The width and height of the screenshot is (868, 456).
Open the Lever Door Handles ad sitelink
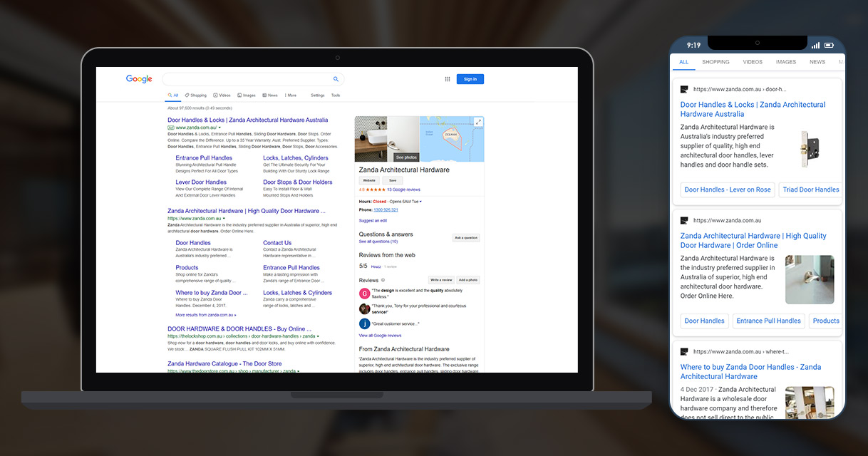click(x=201, y=182)
